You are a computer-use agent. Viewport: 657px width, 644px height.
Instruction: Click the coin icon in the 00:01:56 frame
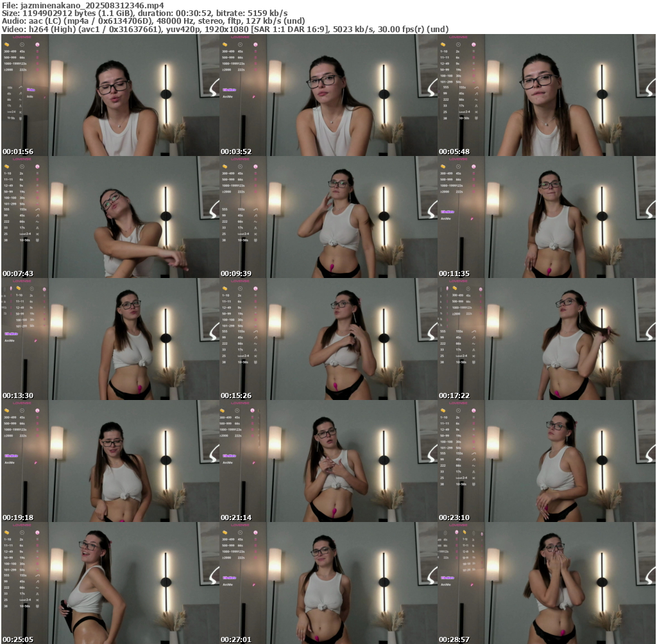(6, 44)
